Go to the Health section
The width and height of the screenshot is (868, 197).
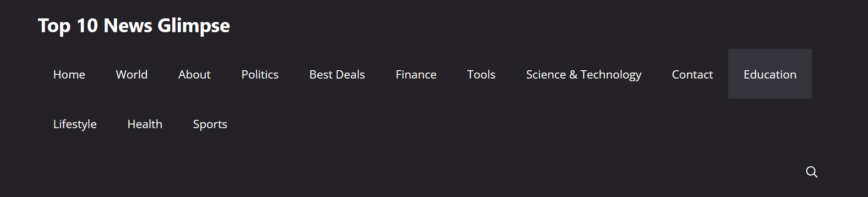click(145, 124)
